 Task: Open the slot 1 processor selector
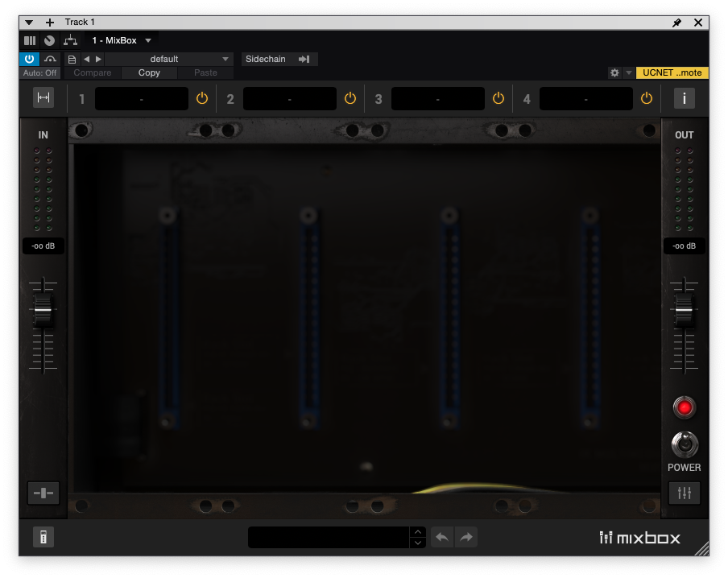point(142,99)
